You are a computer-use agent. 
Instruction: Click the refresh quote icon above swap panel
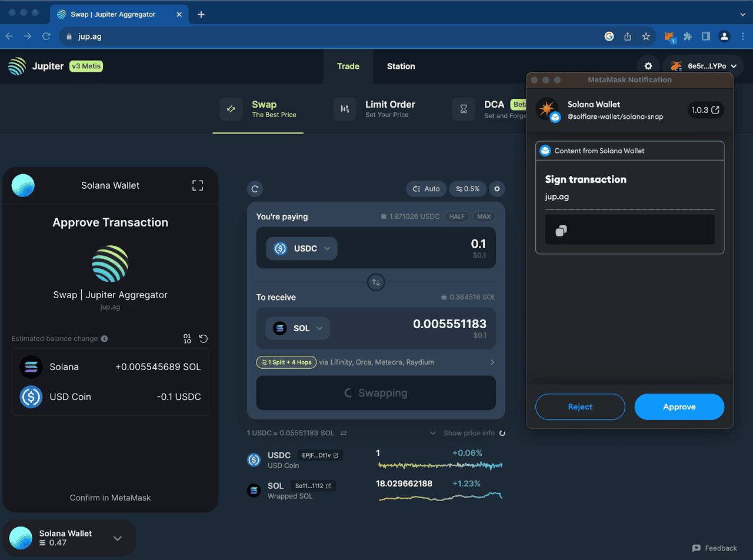tap(255, 189)
